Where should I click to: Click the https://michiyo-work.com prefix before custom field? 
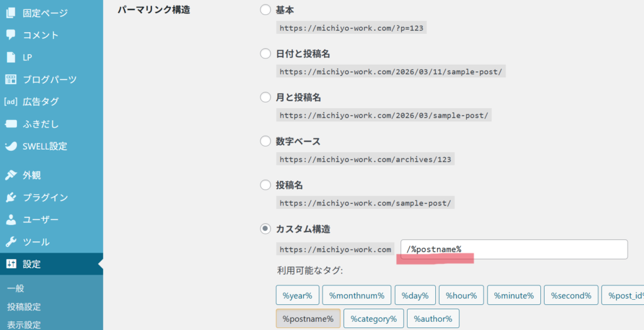click(335, 249)
